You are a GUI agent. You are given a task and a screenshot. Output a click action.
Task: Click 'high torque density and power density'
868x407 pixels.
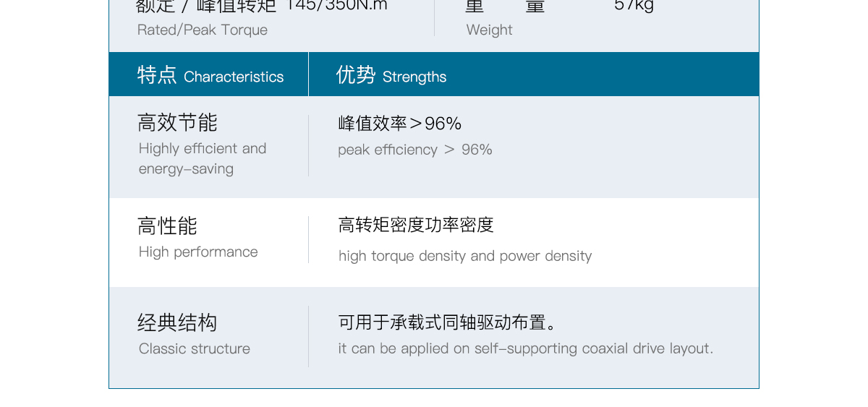(x=465, y=256)
